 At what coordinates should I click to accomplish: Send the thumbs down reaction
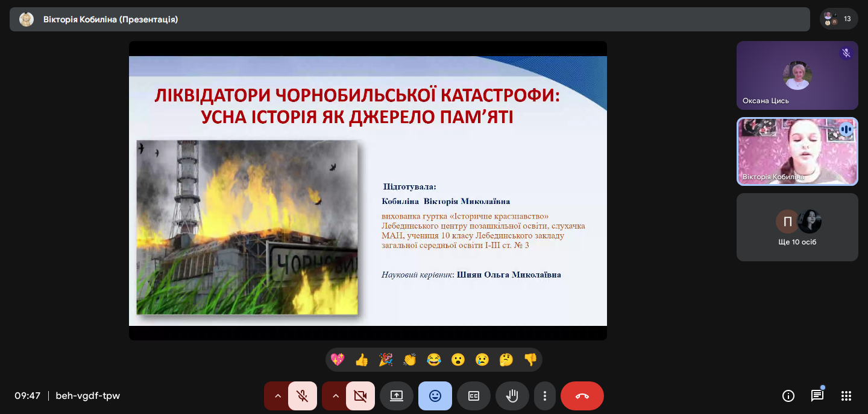pos(530,360)
